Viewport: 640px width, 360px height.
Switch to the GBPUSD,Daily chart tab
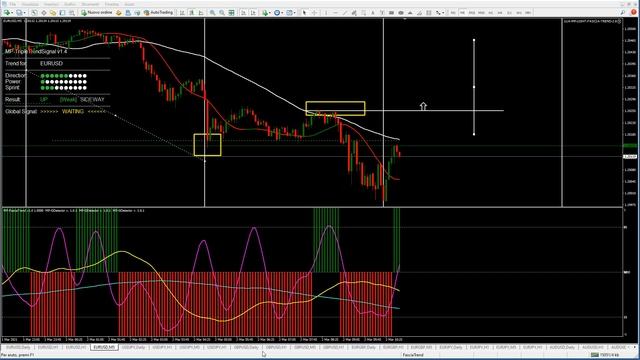[x=246, y=347]
